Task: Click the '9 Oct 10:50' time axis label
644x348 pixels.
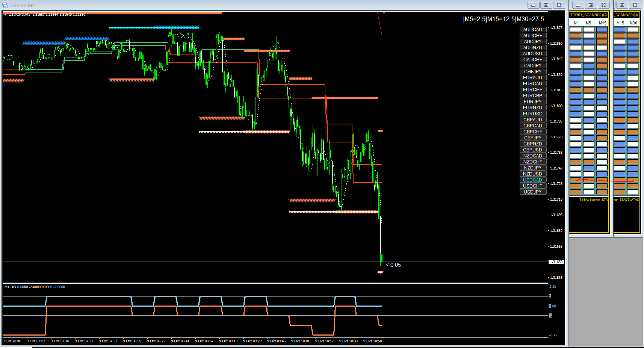Action: (372, 341)
